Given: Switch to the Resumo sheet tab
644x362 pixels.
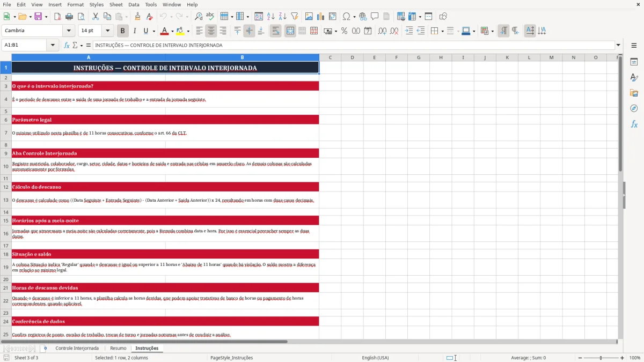Looking at the screenshot, I should click(x=118, y=348).
